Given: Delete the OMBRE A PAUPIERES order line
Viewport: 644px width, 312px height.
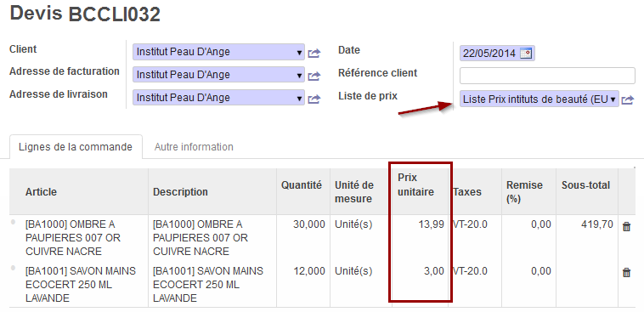Looking at the screenshot, I should [626, 226].
